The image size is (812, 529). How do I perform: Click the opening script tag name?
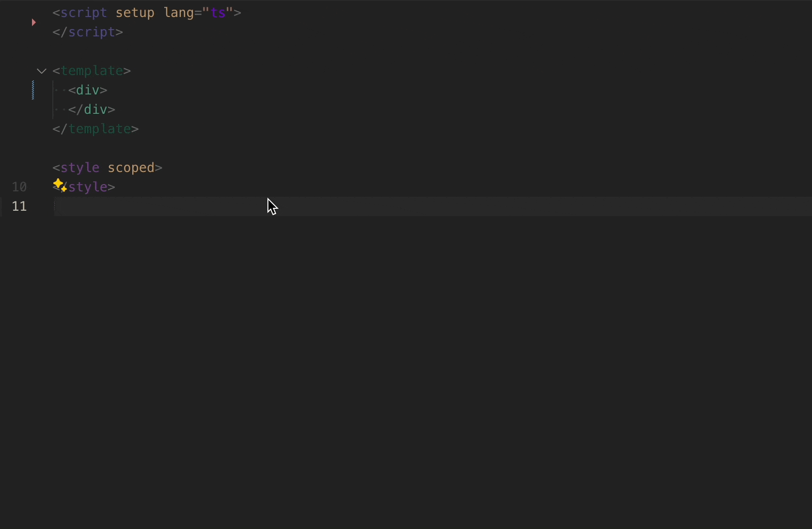coord(83,13)
